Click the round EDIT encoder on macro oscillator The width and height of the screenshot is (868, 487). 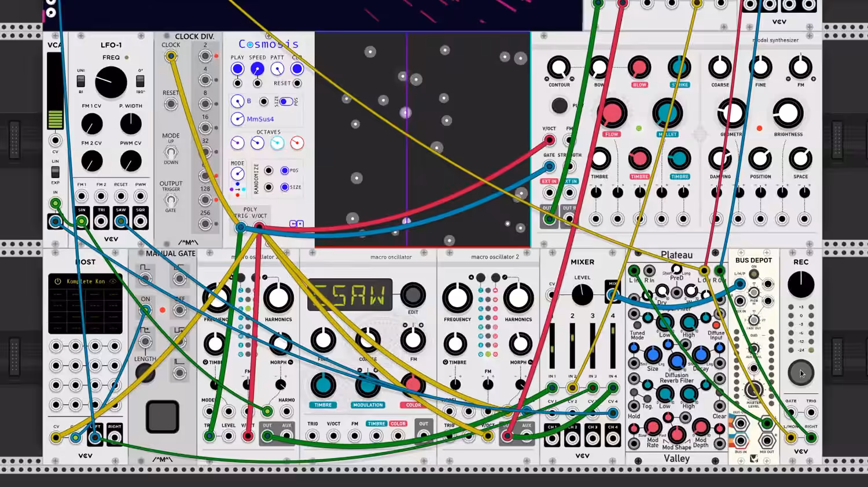pyautogui.click(x=413, y=295)
